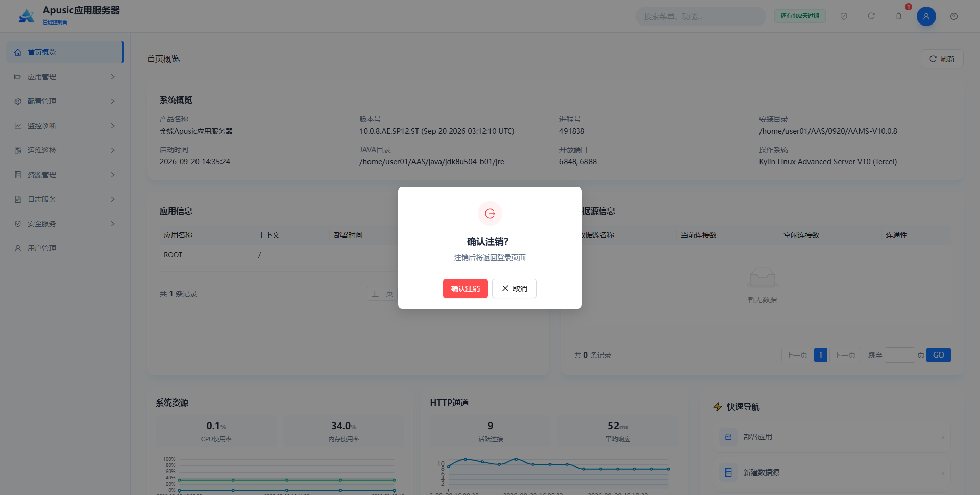Click the GO pagination button

coord(938,355)
